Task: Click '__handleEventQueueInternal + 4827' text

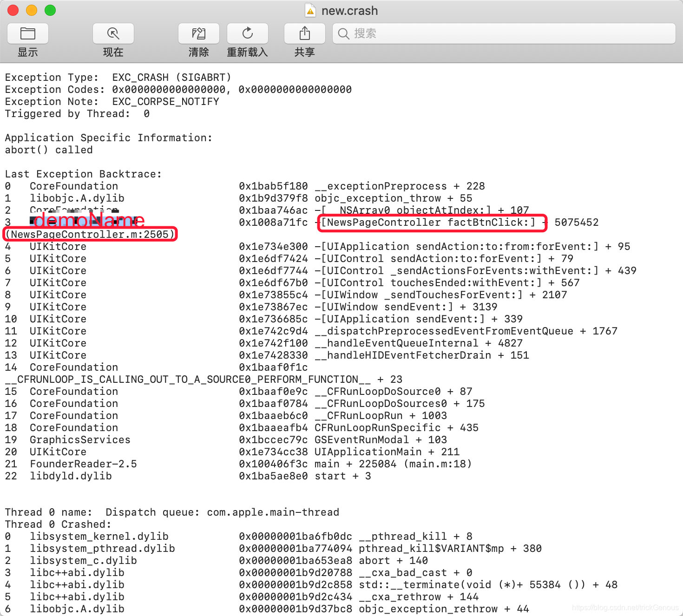Action: click(x=419, y=343)
